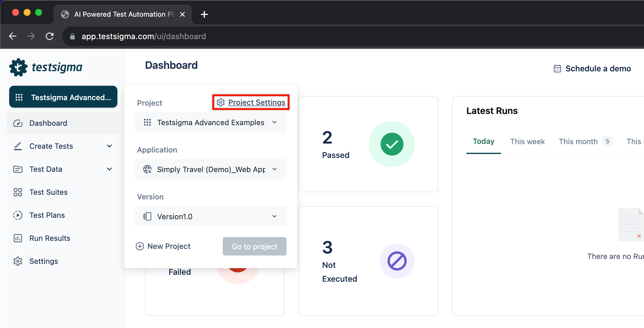644x328 pixels.
Task: Select the Today tab in Latest Runs
Action: point(483,142)
